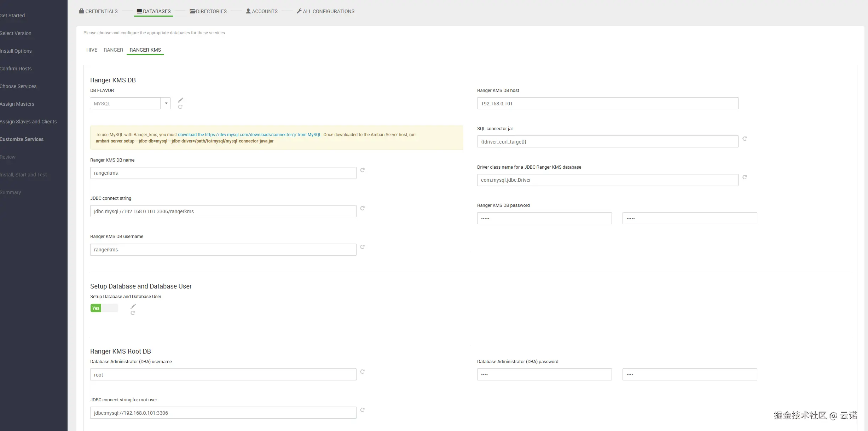The height and width of the screenshot is (431, 868).
Task: Click pencil icon beside Setup Database toggle
Action: click(x=133, y=306)
